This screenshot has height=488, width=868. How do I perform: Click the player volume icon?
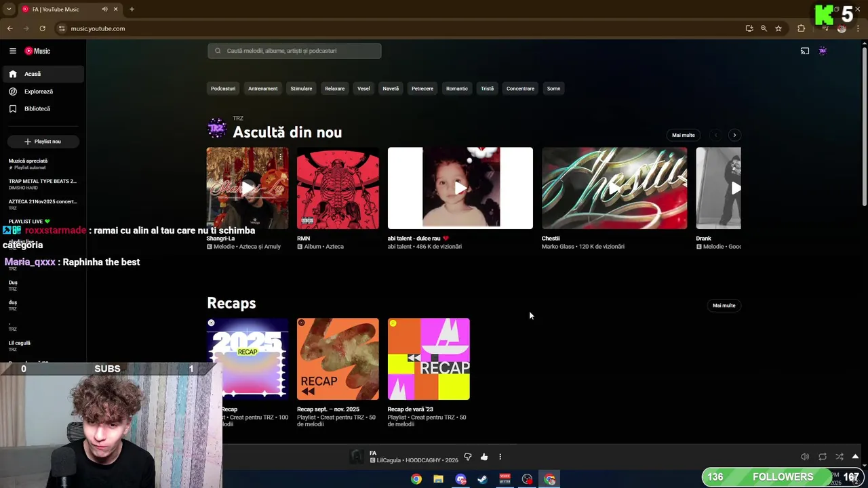tap(805, 457)
